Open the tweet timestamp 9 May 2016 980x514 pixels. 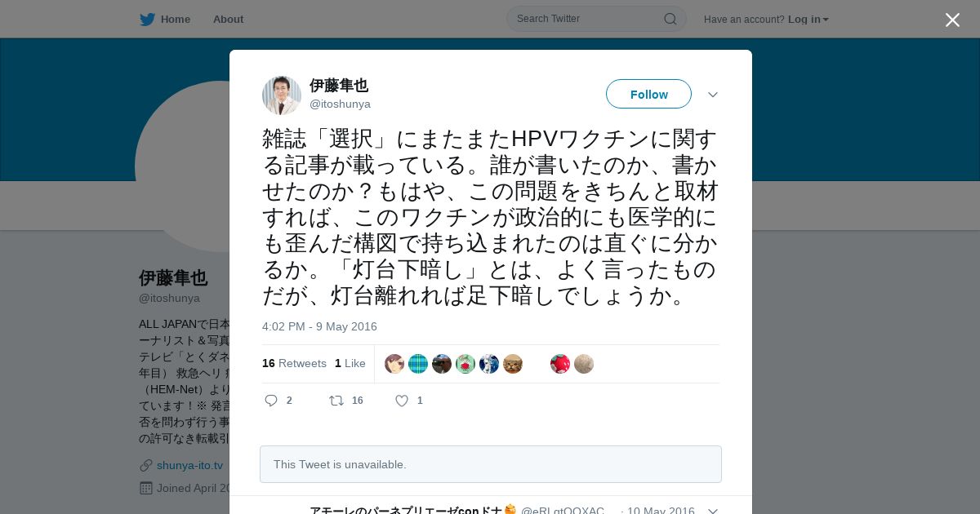tap(319, 326)
